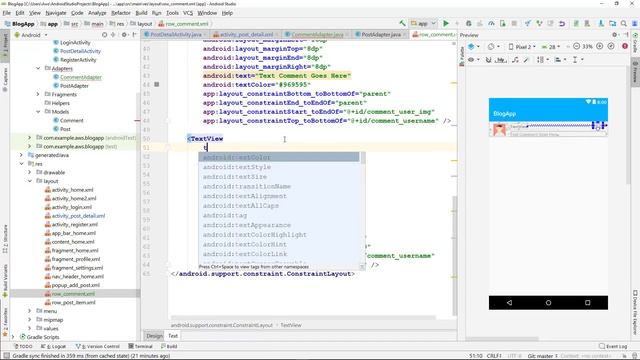Click the Stop app square icon
The height and width of the screenshot is (360, 640).
pos(514,24)
